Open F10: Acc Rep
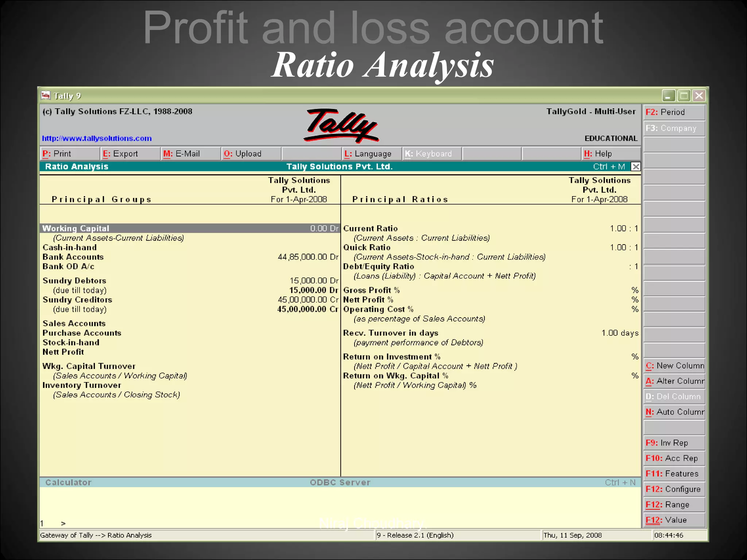Viewport: 747px width, 560px height. click(674, 458)
